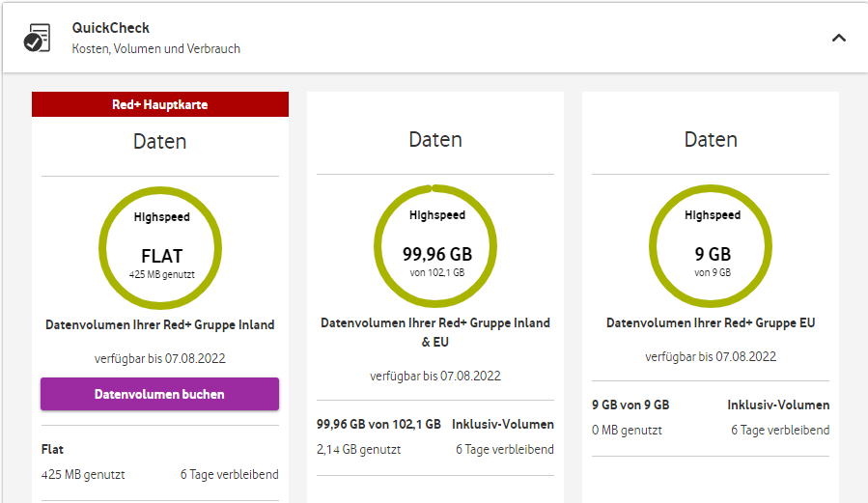The image size is (868, 503).
Task: Click '6 Tage verbleibend' in the Flat row
Action: point(229,474)
